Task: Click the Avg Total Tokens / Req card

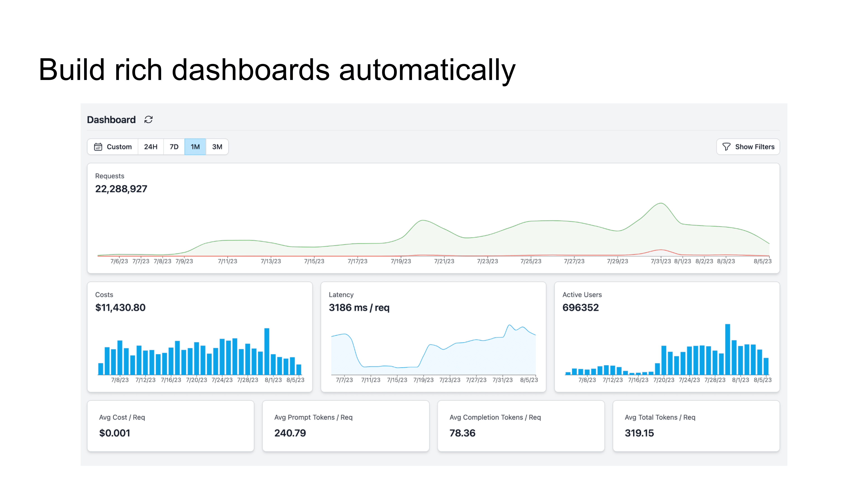Action: [x=696, y=426]
